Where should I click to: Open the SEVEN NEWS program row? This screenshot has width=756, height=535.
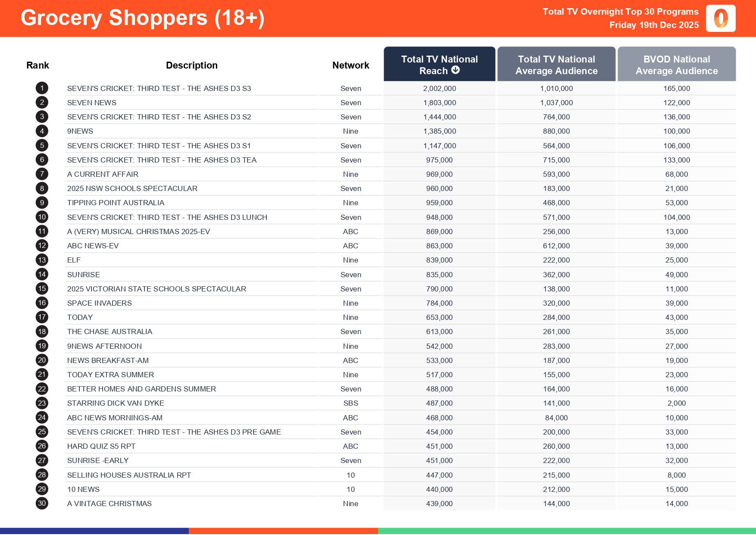92,103
